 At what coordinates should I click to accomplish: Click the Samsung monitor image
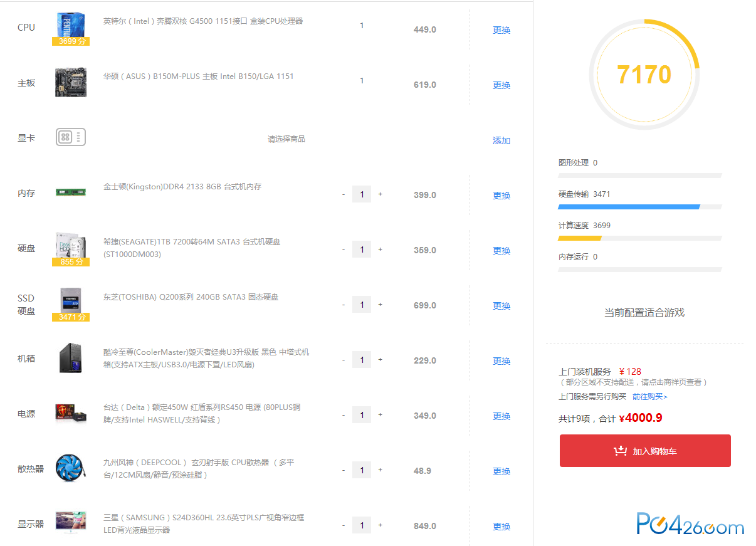pos(71,522)
